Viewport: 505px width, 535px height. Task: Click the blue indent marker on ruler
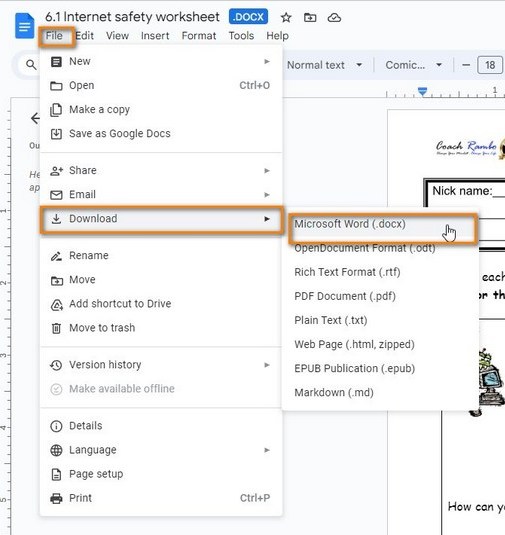tap(422, 92)
